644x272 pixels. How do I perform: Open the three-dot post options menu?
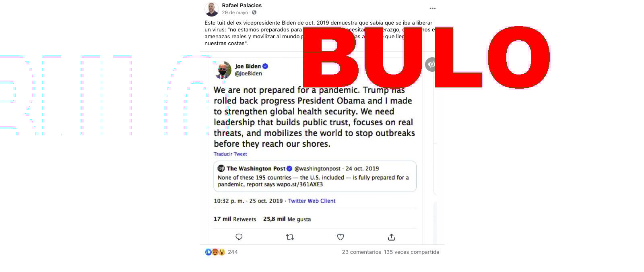tap(432, 8)
